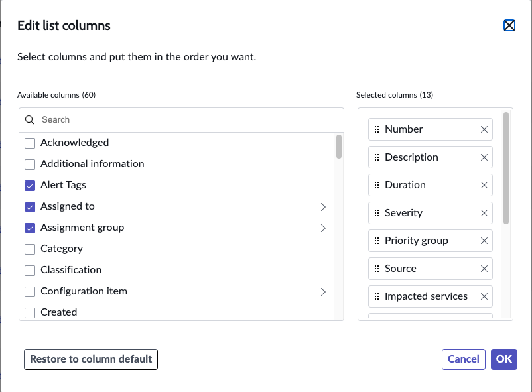The image size is (532, 392).
Task: Check the Acknowledged checkbox
Action: tap(30, 143)
